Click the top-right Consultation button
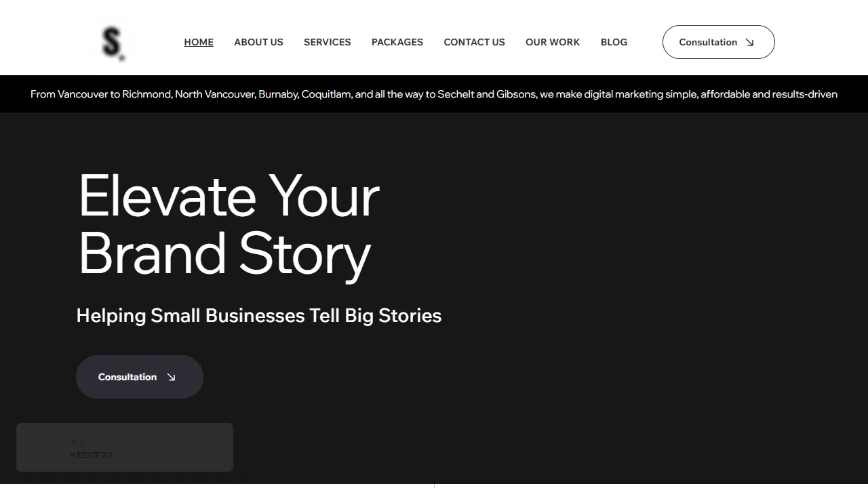 coord(718,42)
